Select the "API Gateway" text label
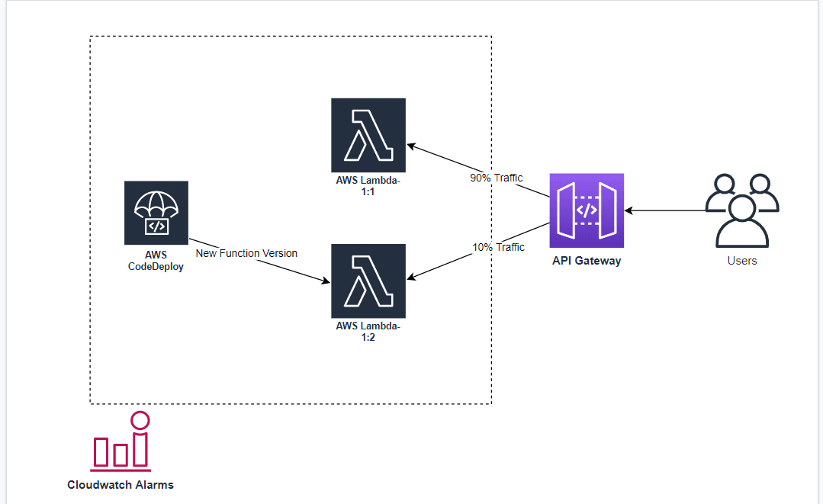The width and height of the screenshot is (823, 504). point(587,261)
